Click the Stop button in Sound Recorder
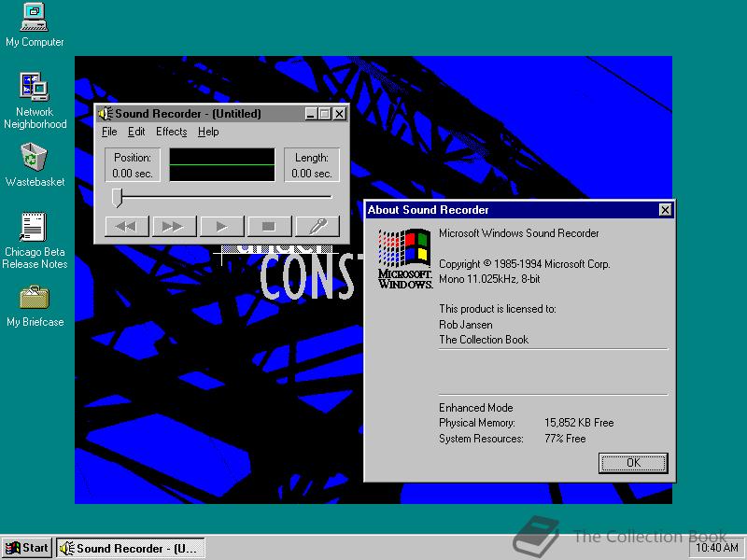 tap(270, 226)
